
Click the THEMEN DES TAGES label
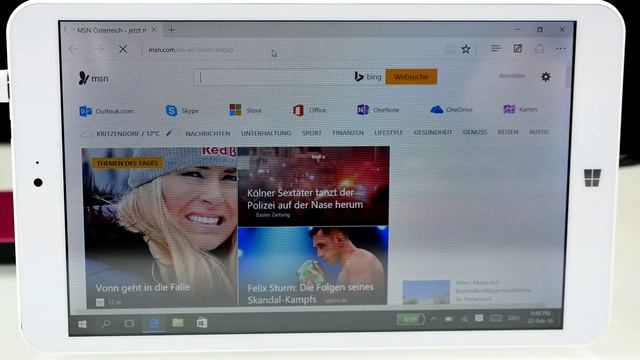coord(127,163)
